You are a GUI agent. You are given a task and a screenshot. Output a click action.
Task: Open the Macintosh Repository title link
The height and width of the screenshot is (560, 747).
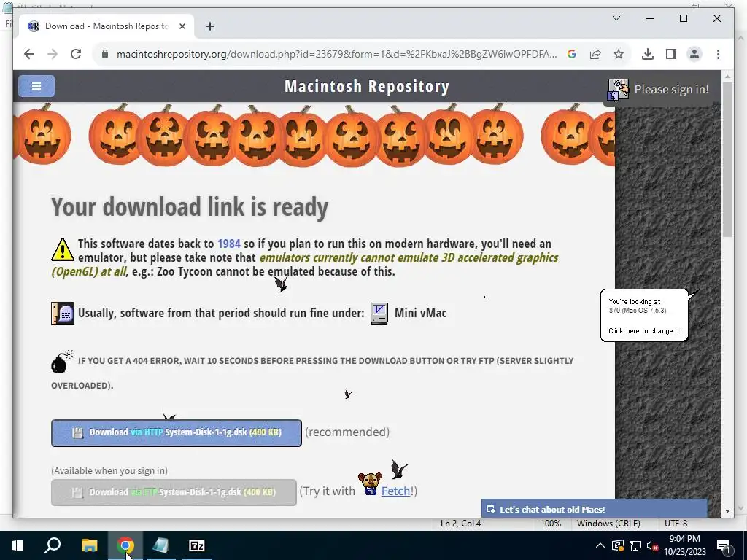pyautogui.click(x=367, y=86)
